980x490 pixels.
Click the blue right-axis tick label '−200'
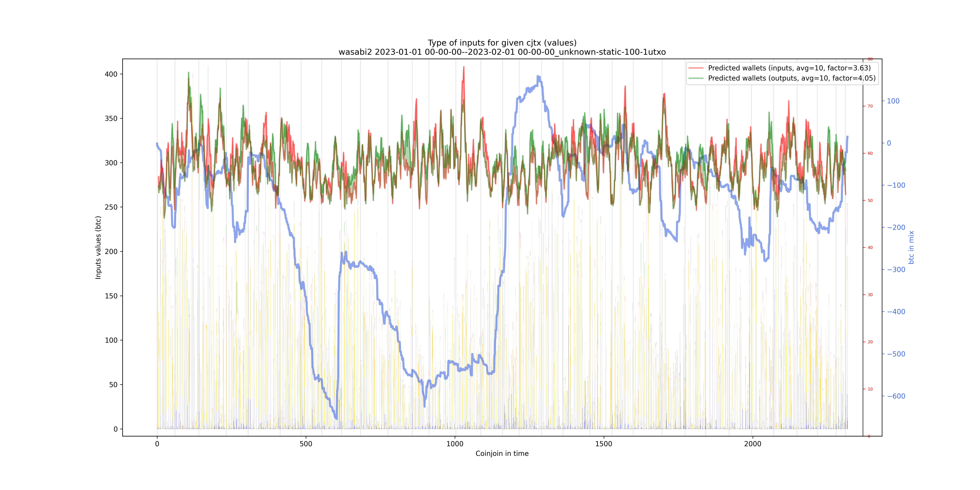896,228
